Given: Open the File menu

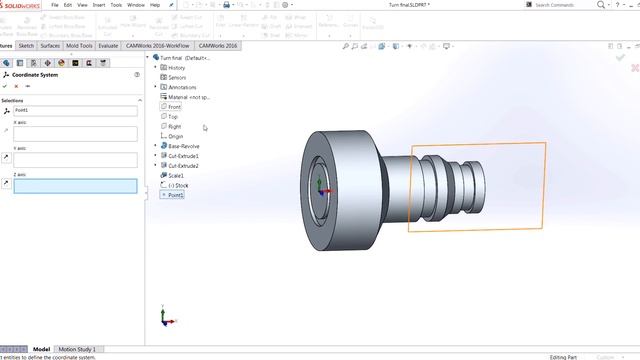Looking at the screenshot, I should tap(55, 5).
